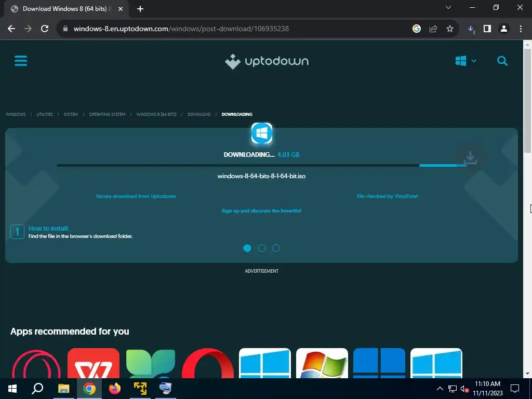The height and width of the screenshot is (399, 532).
Task: Open the UTILITIES breadcrumb link
Action: pyautogui.click(x=45, y=114)
